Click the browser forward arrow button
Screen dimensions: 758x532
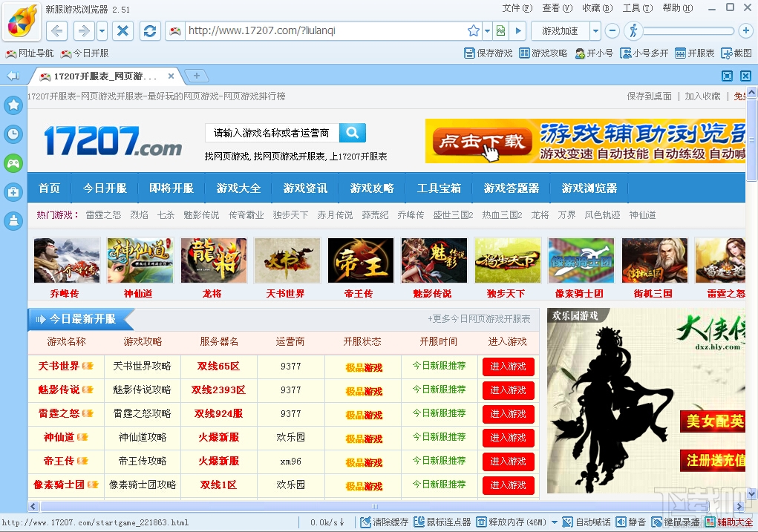[84, 31]
